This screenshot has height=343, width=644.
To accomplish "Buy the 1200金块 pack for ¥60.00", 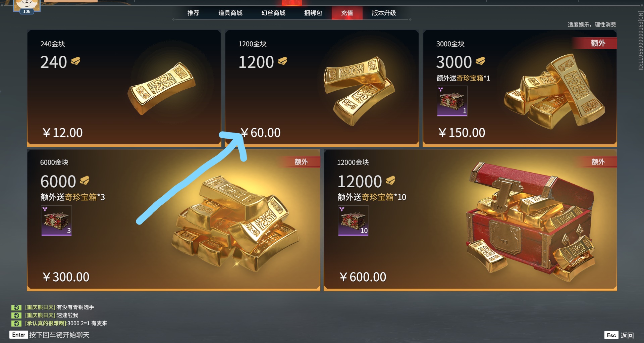I will (322, 88).
